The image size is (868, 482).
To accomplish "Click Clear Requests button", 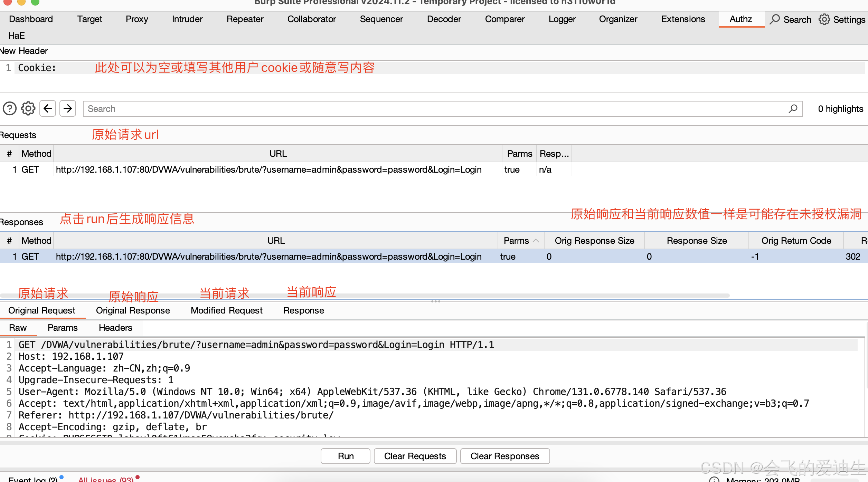I will [x=415, y=456].
